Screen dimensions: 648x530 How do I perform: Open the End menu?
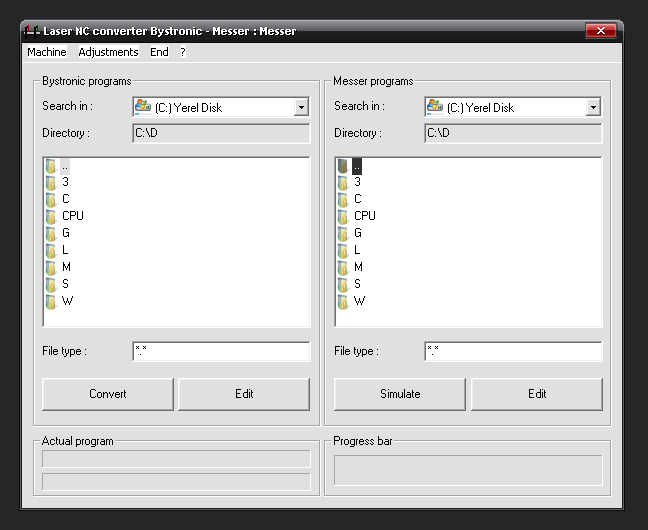[x=159, y=52]
